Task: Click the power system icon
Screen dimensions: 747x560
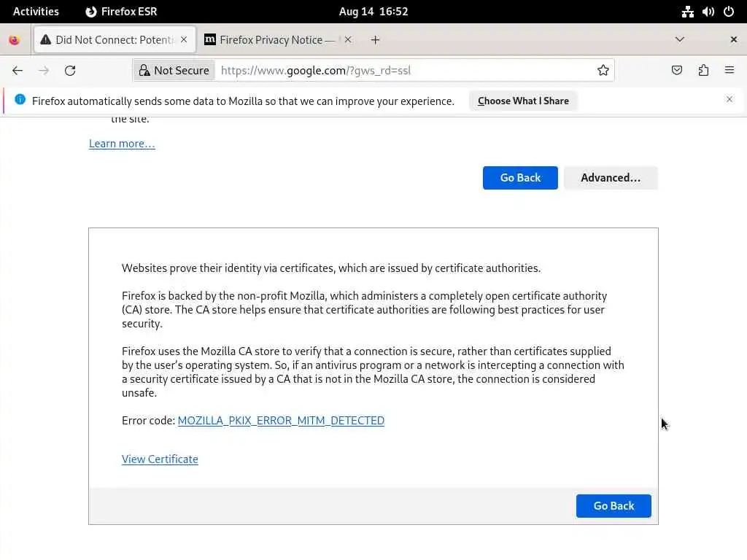Action: (x=729, y=12)
